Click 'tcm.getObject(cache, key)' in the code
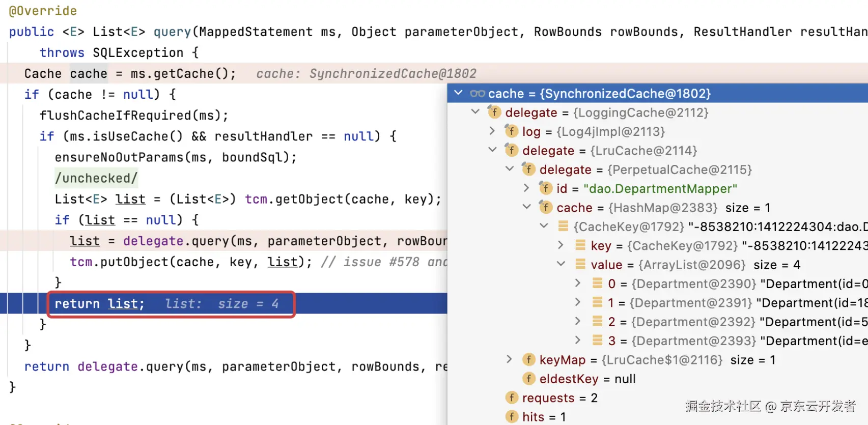868x425 pixels. [339, 199]
